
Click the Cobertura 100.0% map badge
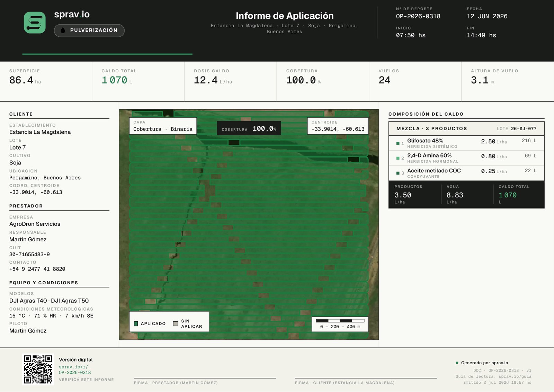(x=249, y=128)
